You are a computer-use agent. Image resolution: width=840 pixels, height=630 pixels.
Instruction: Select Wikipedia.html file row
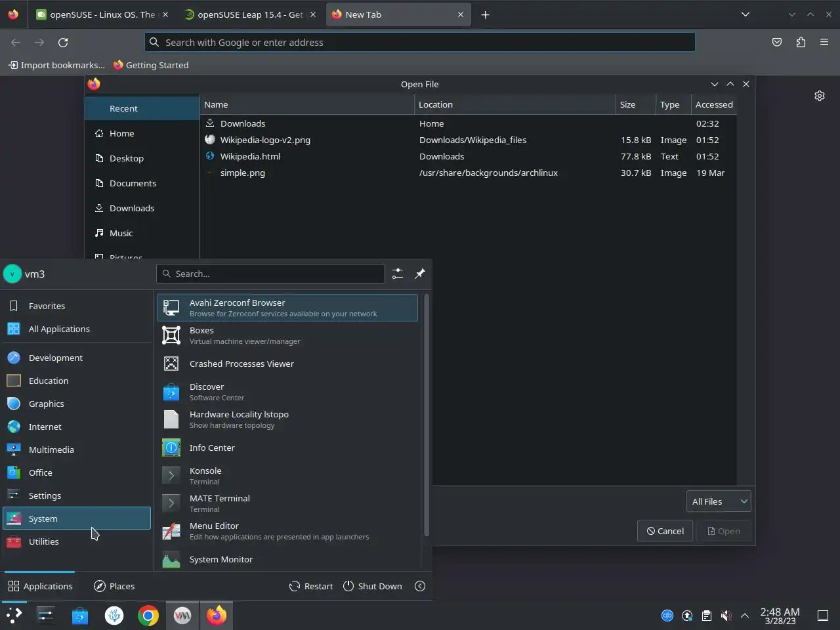coord(469,156)
